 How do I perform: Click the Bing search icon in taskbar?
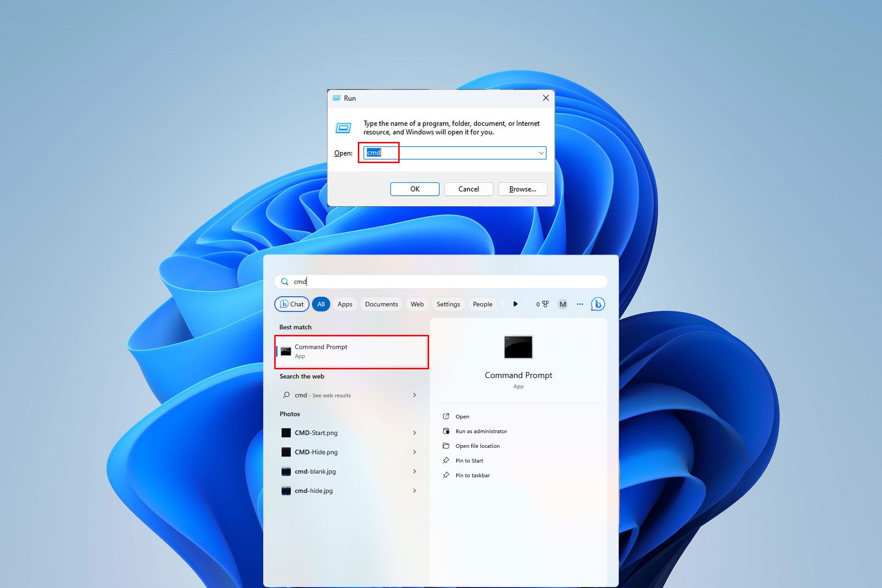point(598,303)
